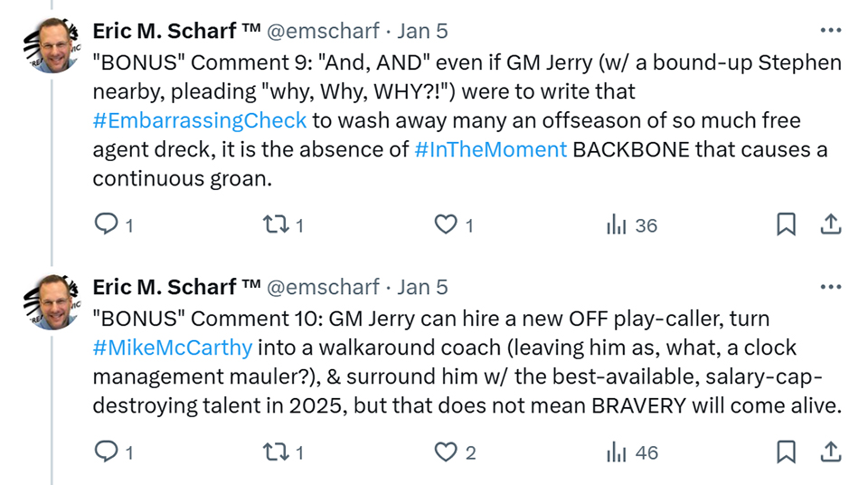Like the Comment 10 tweet
Image resolution: width=868 pixels, height=485 pixels.
[x=455, y=452]
